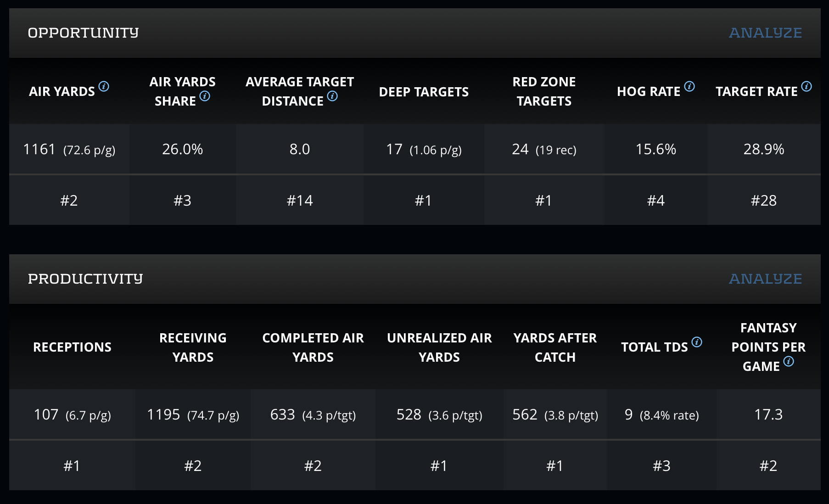Select the Completed Air Yards header
The width and height of the screenshot is (829, 504).
point(313,347)
